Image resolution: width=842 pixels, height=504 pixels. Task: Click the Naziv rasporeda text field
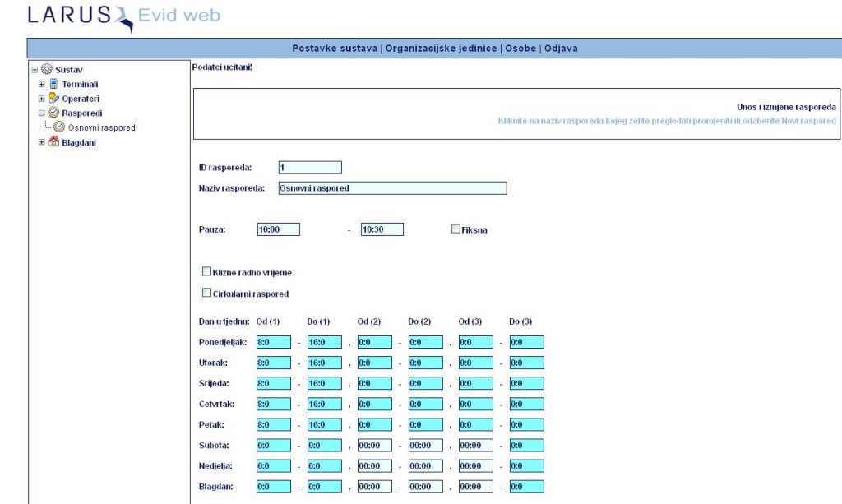[392, 188]
